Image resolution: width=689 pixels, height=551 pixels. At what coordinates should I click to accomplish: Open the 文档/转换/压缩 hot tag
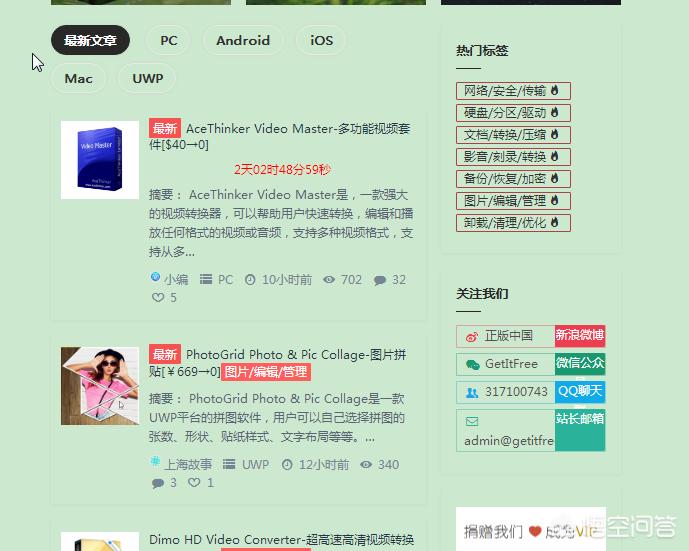tap(513, 134)
